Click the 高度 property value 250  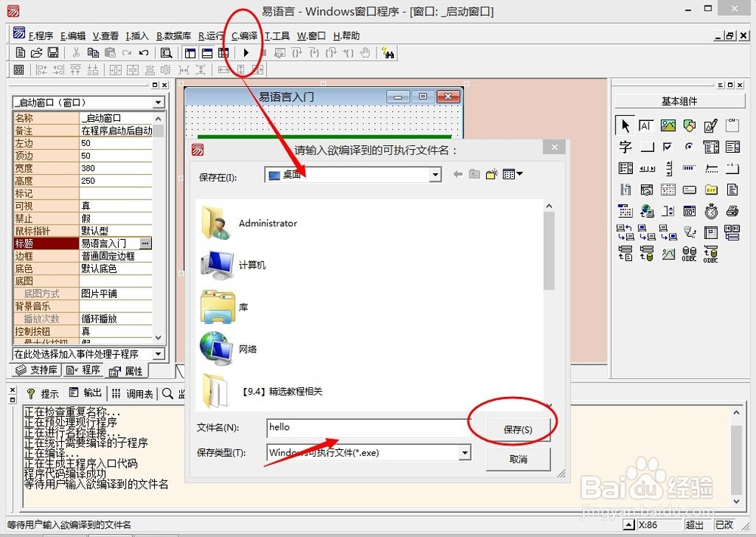(116, 181)
